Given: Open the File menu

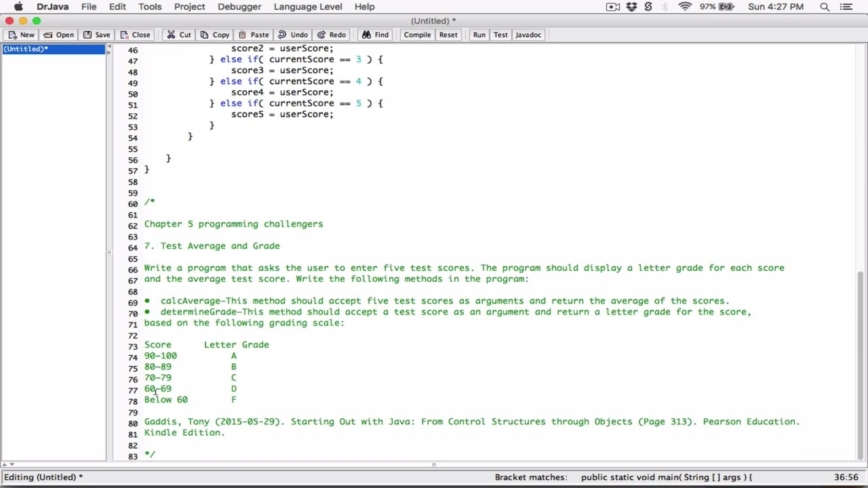Looking at the screenshot, I should point(89,7).
